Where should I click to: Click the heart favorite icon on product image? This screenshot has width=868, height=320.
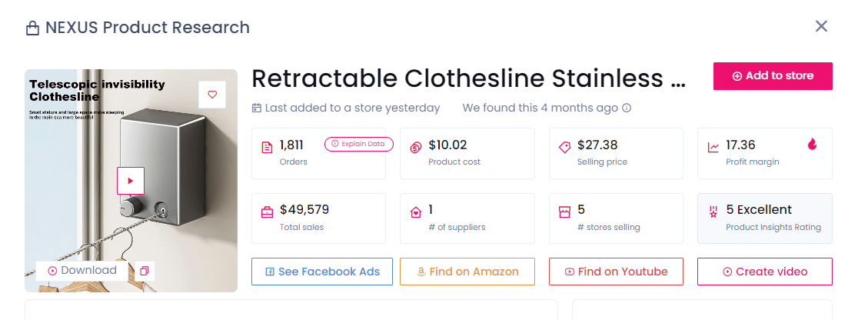tap(212, 95)
